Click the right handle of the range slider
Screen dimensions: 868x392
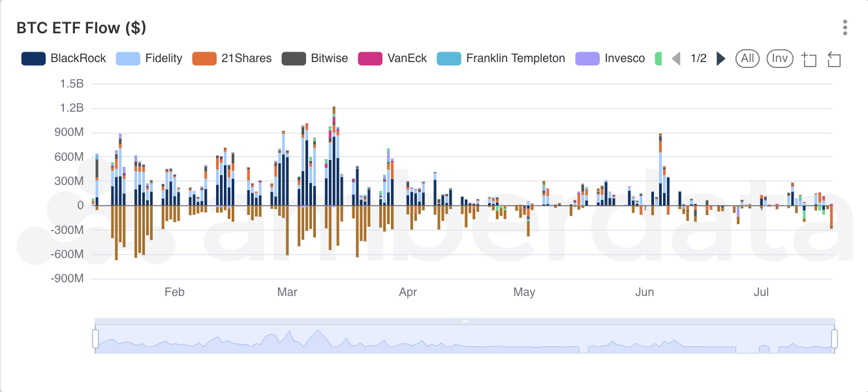pyautogui.click(x=835, y=339)
